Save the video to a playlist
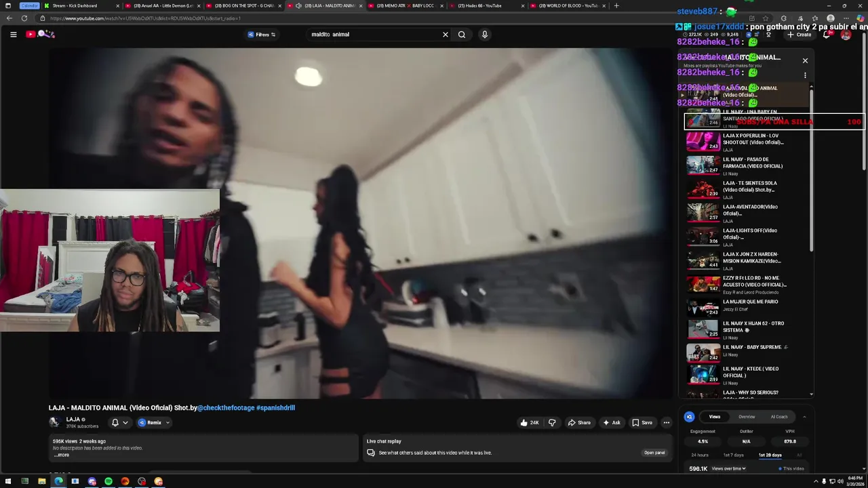Screen dimensions: 868x488 point(642,422)
